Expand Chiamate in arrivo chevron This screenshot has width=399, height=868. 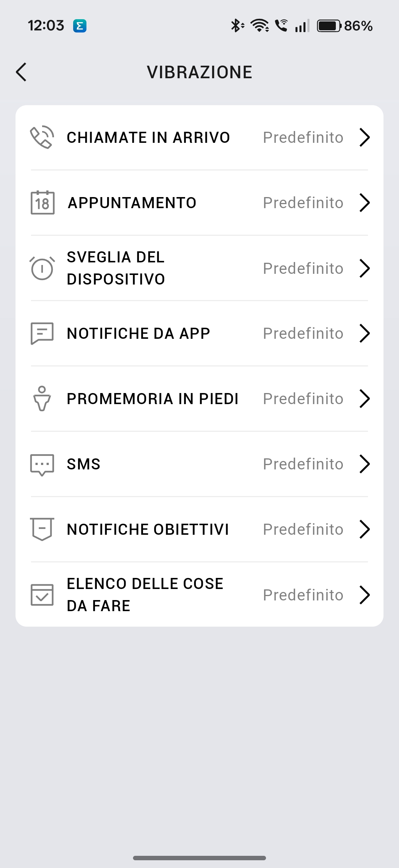coord(365,137)
